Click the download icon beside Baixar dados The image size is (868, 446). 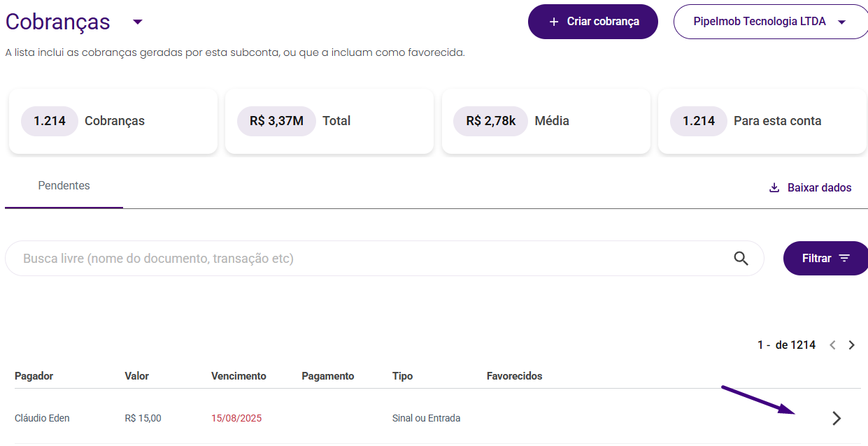pos(774,187)
